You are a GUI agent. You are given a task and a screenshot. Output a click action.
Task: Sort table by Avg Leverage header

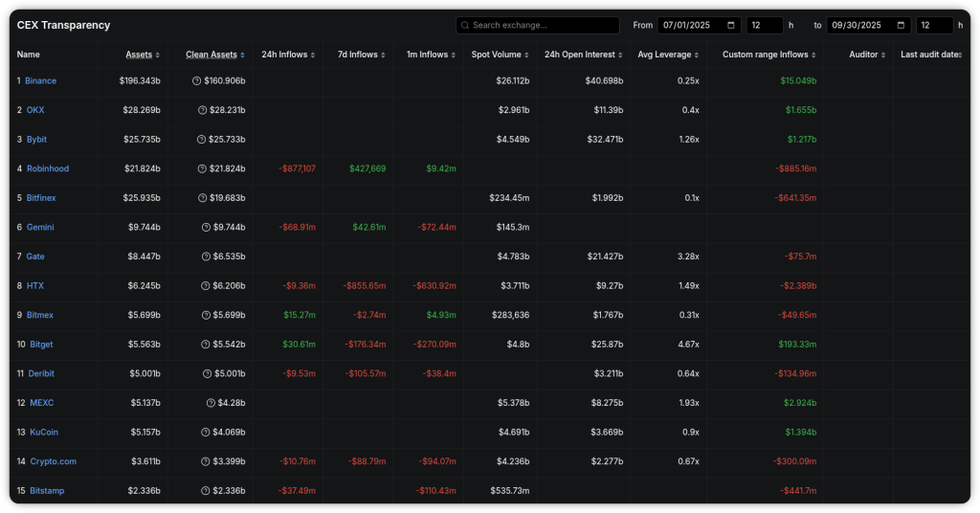click(667, 55)
